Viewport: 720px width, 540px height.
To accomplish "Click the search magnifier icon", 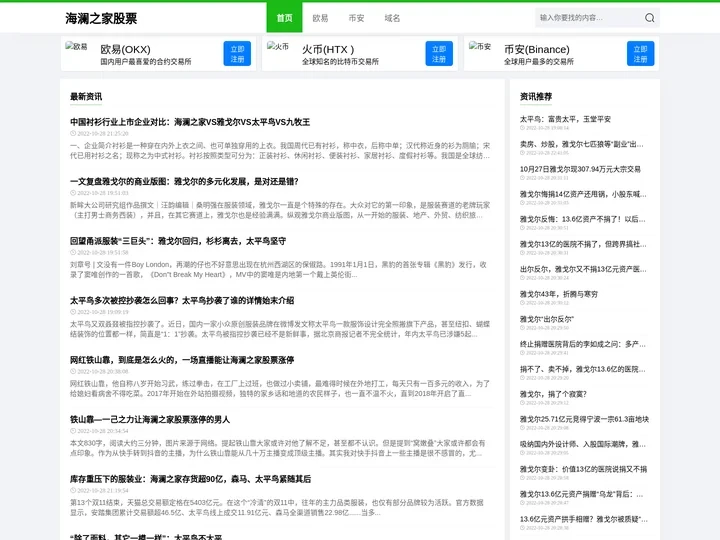I will click(x=649, y=18).
